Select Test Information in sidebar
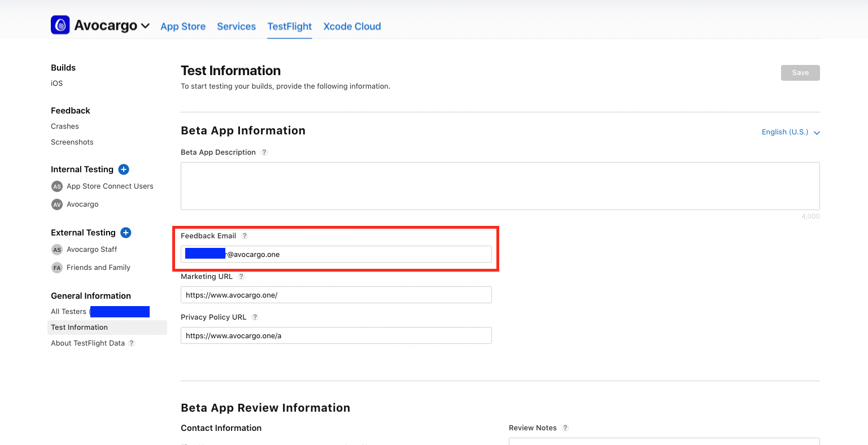 tap(107, 328)
